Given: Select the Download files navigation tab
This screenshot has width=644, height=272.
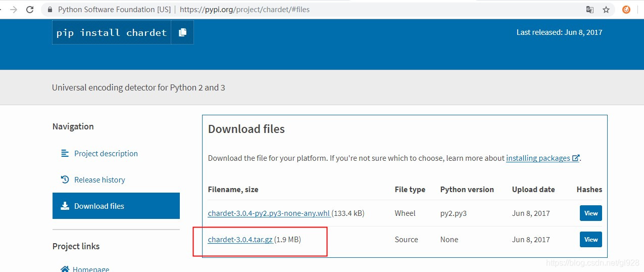Looking at the screenshot, I should (116, 206).
